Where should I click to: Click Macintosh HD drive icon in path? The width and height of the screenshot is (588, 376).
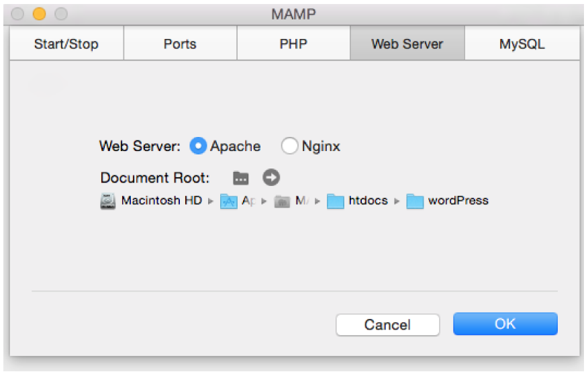click(x=108, y=201)
